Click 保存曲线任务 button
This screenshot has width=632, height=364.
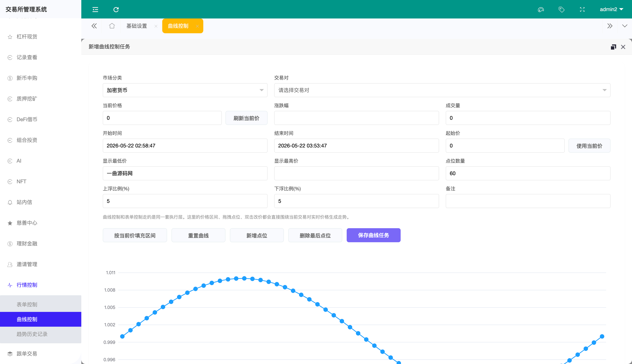pos(373,235)
